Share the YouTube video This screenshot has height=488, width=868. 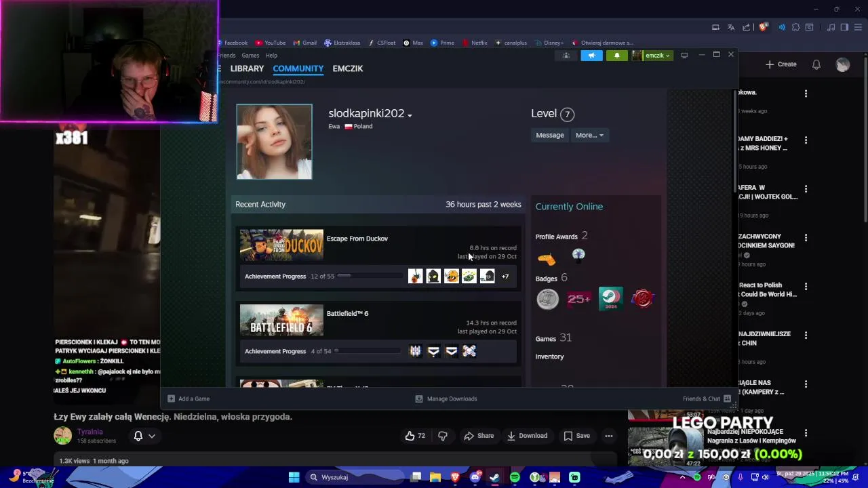tap(479, 436)
